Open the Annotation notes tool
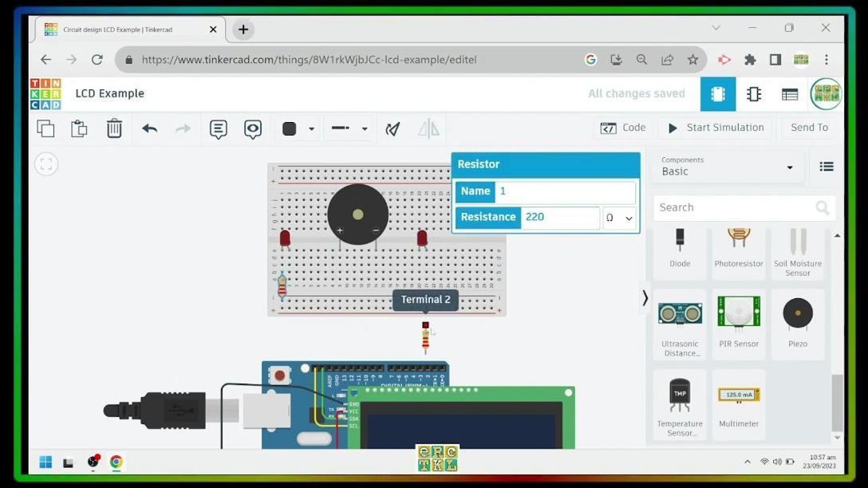Viewport: 868px width, 488px height. 218,128
